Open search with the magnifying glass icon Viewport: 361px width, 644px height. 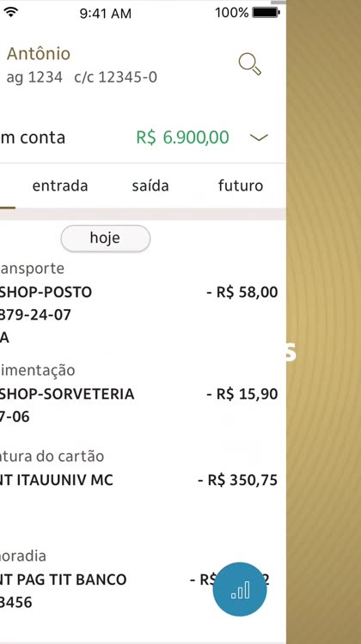point(250,64)
